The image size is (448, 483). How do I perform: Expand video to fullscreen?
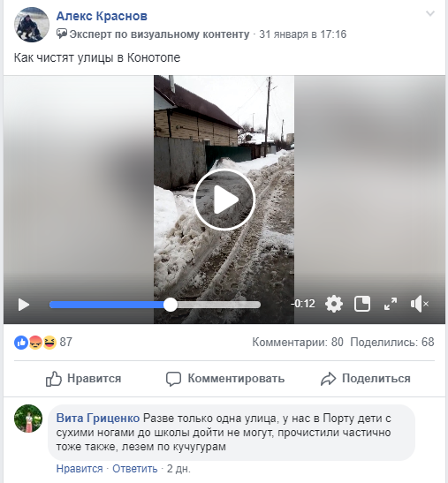tap(391, 304)
